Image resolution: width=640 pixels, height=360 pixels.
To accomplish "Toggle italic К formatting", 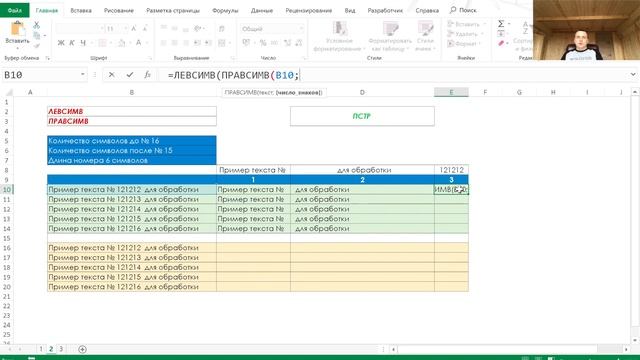I will coord(72,43).
